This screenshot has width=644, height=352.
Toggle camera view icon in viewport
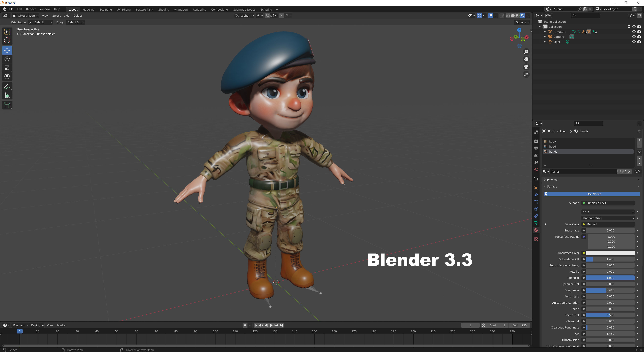[x=526, y=67]
